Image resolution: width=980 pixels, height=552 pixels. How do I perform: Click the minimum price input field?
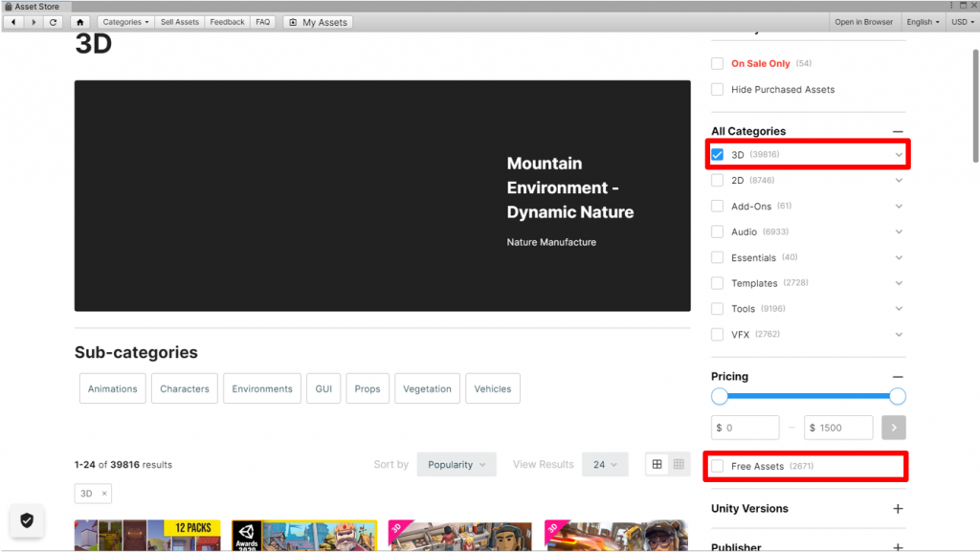pos(745,428)
